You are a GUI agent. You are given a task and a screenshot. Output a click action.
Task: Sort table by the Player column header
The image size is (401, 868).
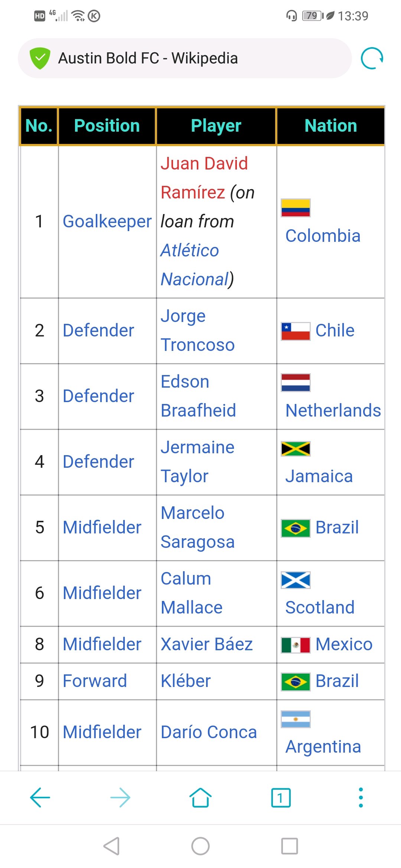pyautogui.click(x=216, y=126)
